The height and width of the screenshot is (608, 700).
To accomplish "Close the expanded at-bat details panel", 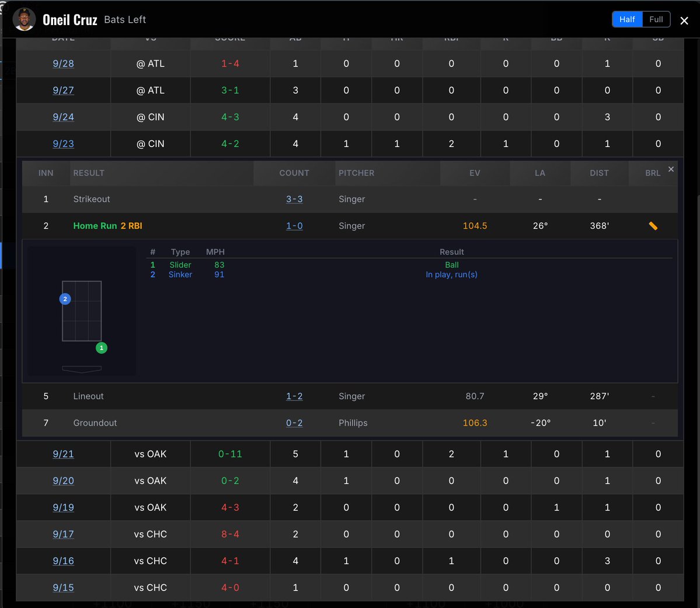I will tap(671, 169).
